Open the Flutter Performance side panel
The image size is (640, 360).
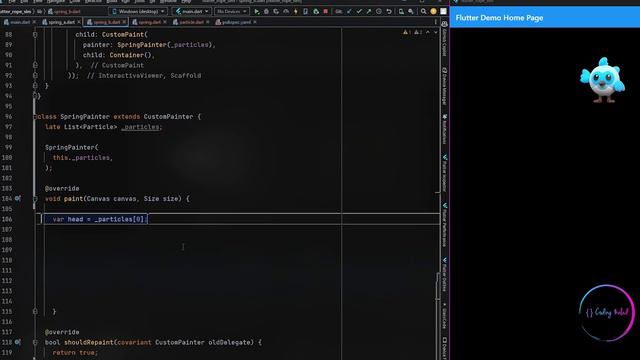click(x=444, y=224)
